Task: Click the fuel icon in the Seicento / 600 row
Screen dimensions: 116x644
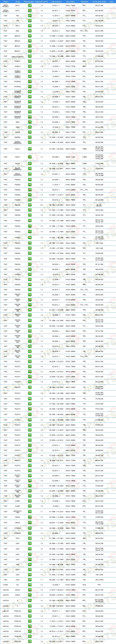Action: [x=30, y=512]
